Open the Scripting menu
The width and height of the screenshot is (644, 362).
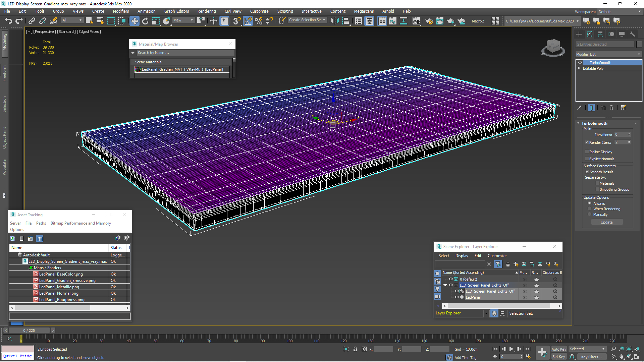pos(285,11)
